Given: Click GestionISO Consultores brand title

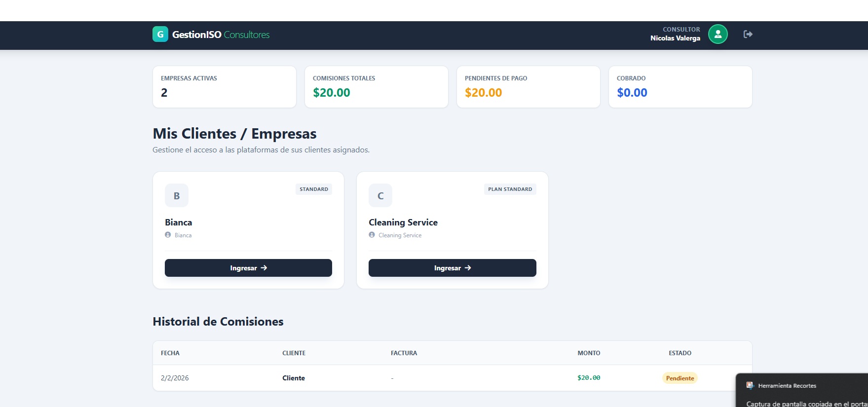Looking at the screenshot, I should tap(221, 35).
